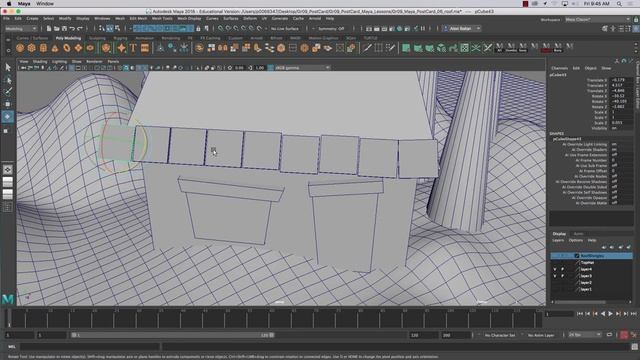Image resolution: width=640 pixels, height=360 pixels.
Task: Open the Mesh Tools menu
Action: (162, 18)
